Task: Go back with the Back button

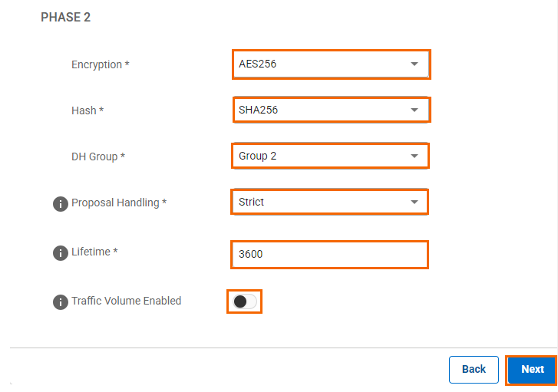Action: pos(474,369)
